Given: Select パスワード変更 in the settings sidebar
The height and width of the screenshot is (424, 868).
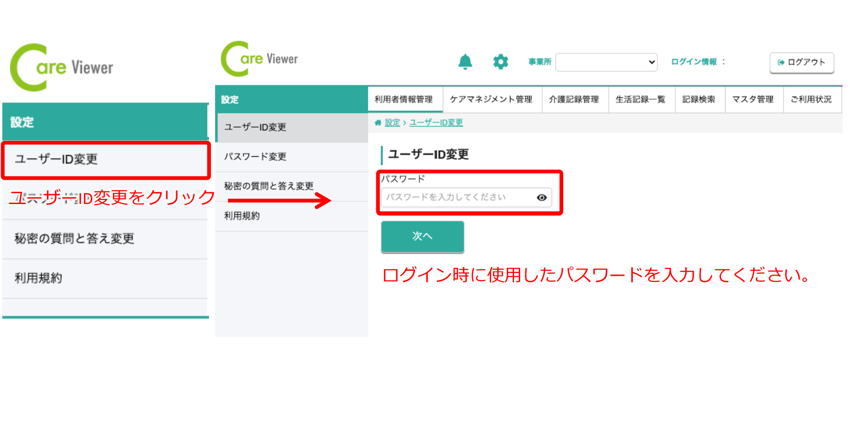Looking at the screenshot, I should click(x=255, y=157).
